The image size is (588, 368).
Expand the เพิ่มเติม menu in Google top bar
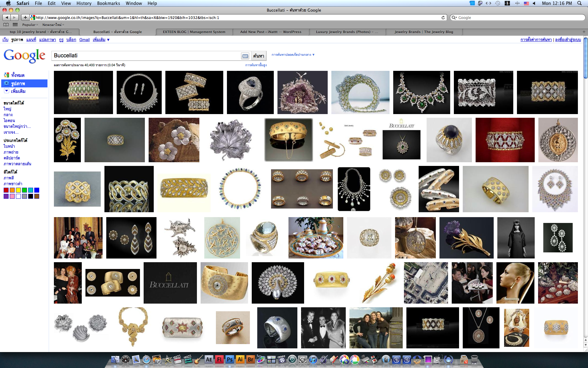101,40
